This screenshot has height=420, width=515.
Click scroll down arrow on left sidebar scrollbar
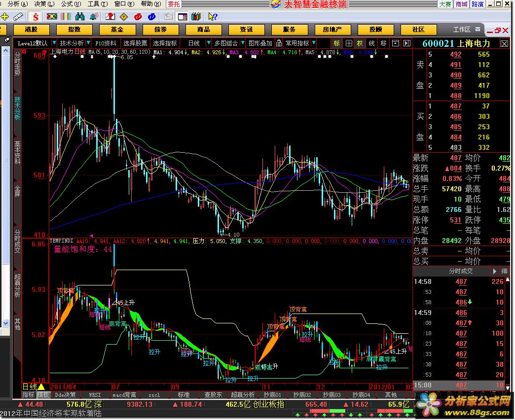pyautogui.click(x=5, y=323)
